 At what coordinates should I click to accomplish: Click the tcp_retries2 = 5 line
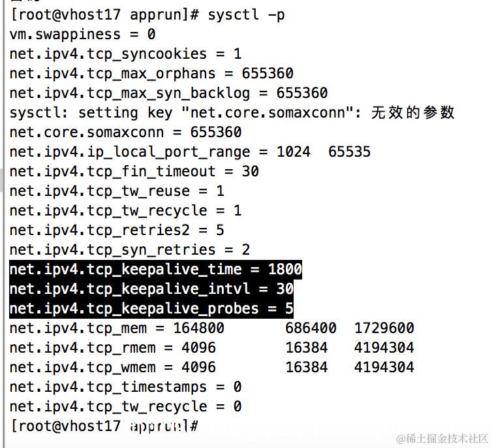(117, 230)
